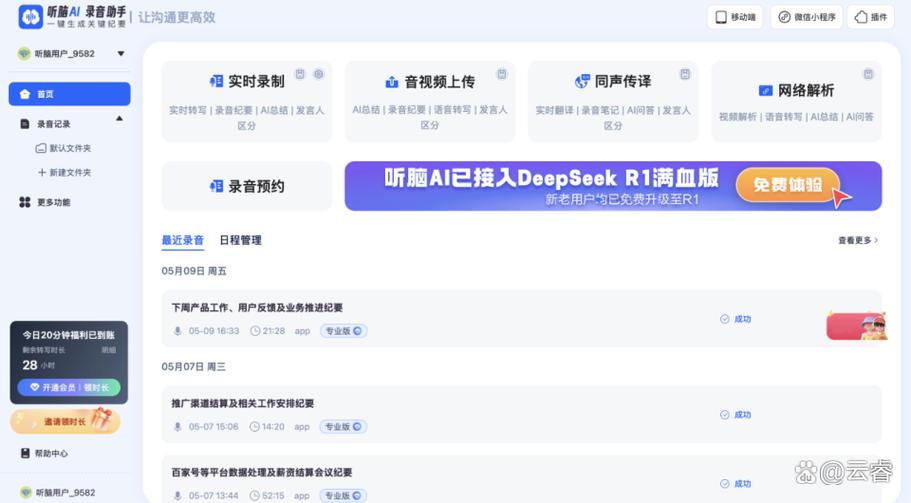The width and height of the screenshot is (911, 503).
Task: Click 成功 status of 推广渠道结算 recording
Action: (x=736, y=415)
